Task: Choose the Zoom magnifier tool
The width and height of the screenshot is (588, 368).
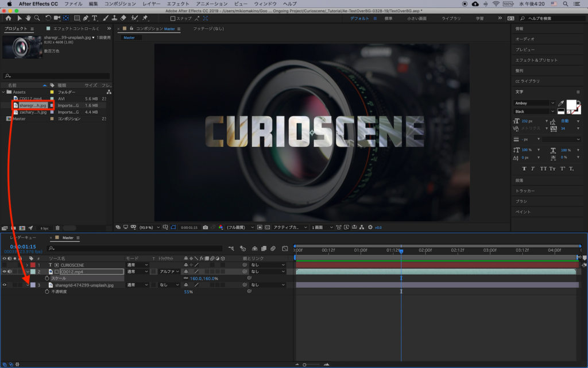Action: coord(37,18)
